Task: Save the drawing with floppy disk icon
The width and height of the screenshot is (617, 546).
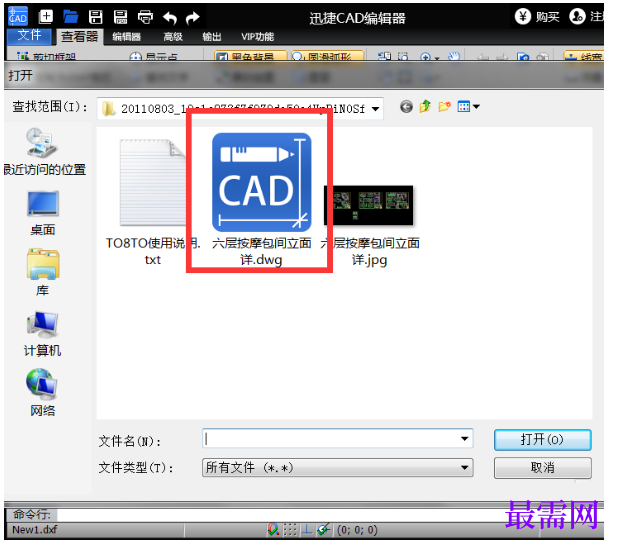Action: [x=96, y=17]
